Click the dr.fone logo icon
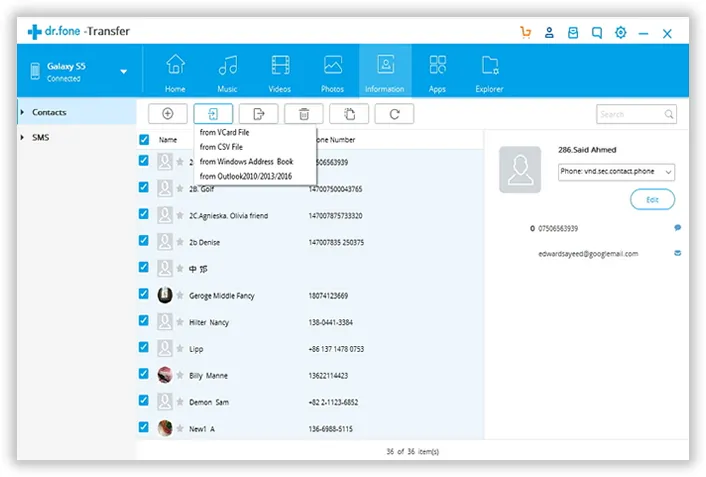Viewport: 706px width, 477px height. [35, 32]
